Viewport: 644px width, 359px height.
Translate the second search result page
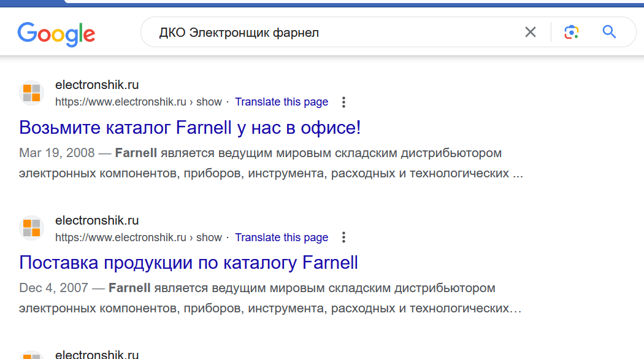(282, 237)
